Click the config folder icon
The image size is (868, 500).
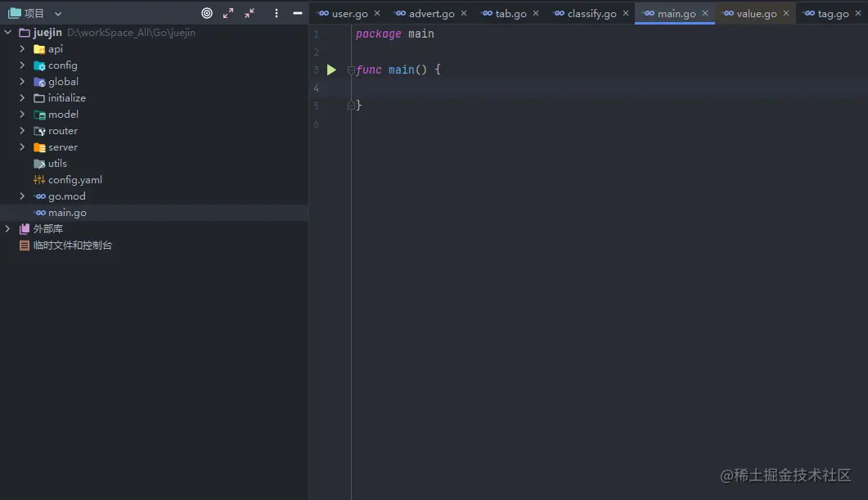click(x=39, y=65)
